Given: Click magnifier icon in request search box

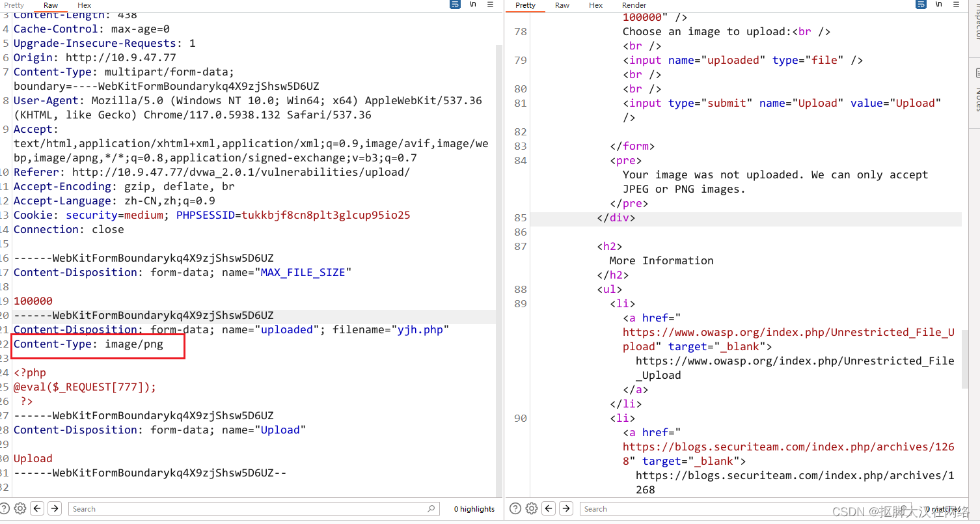Looking at the screenshot, I should coord(431,508).
